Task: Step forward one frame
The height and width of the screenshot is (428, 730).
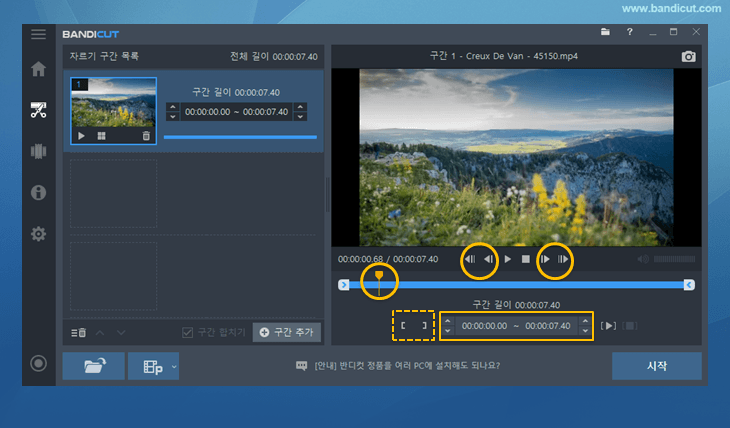Action: [x=545, y=259]
